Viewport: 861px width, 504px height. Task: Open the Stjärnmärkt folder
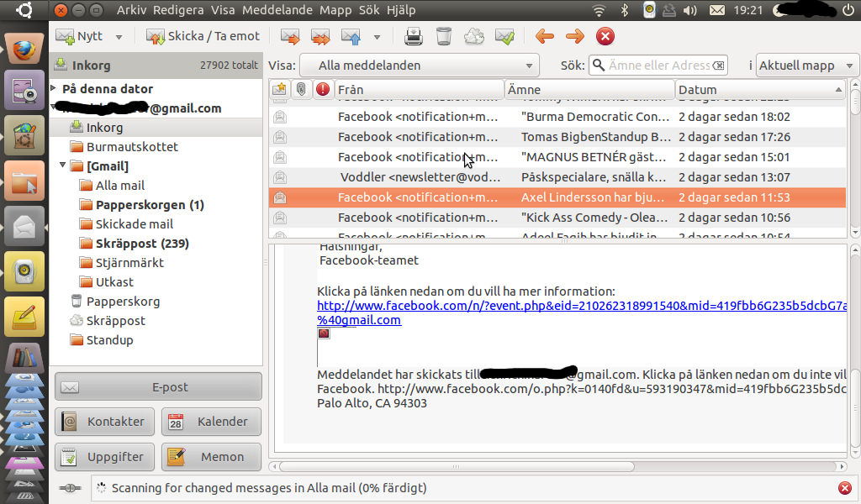(121, 263)
